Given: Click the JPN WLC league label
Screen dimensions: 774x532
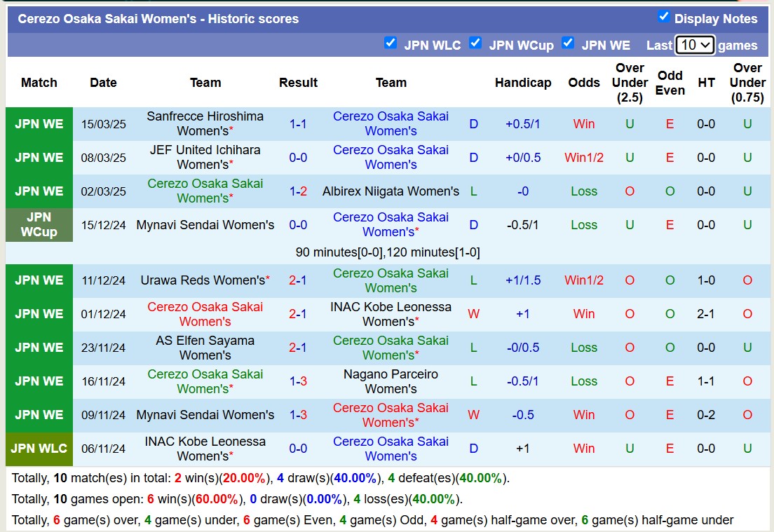Looking at the screenshot, I should [x=39, y=449].
